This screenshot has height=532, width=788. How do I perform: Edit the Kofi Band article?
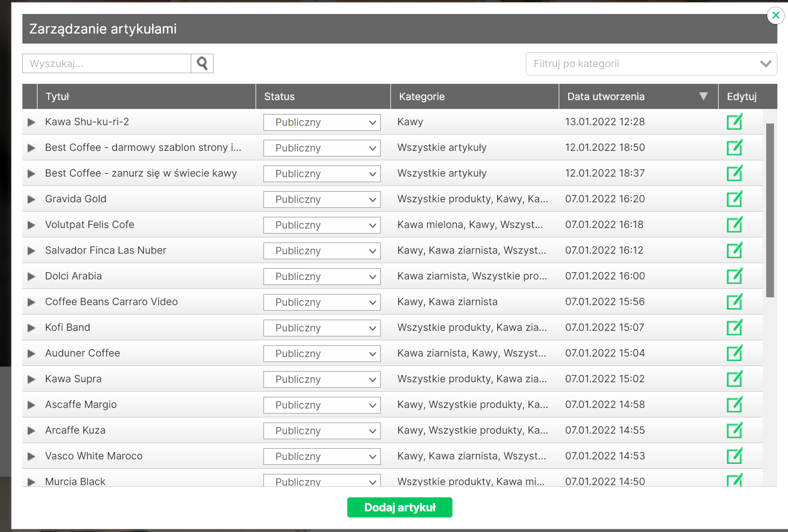pyautogui.click(x=734, y=327)
